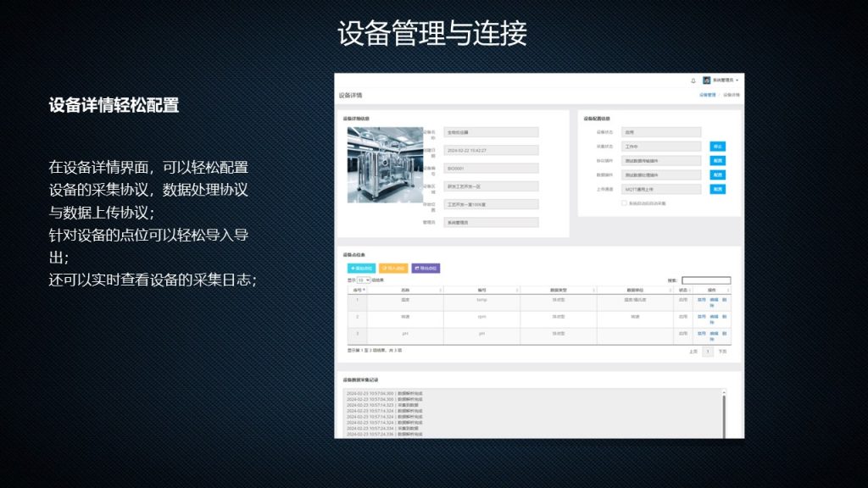Go to 设备管理 breadcrumb link
Image resolution: width=868 pixels, height=488 pixels.
[707, 95]
